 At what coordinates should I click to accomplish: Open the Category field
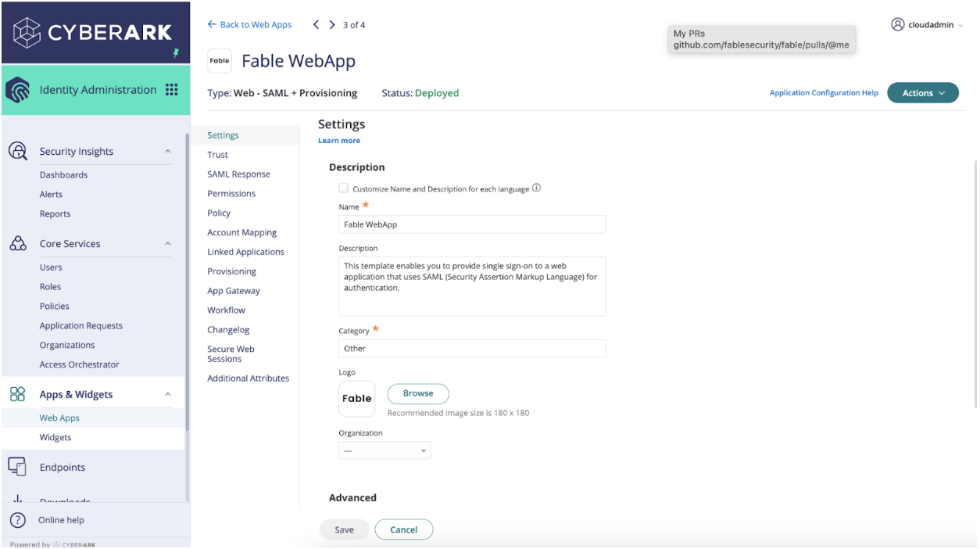click(472, 348)
